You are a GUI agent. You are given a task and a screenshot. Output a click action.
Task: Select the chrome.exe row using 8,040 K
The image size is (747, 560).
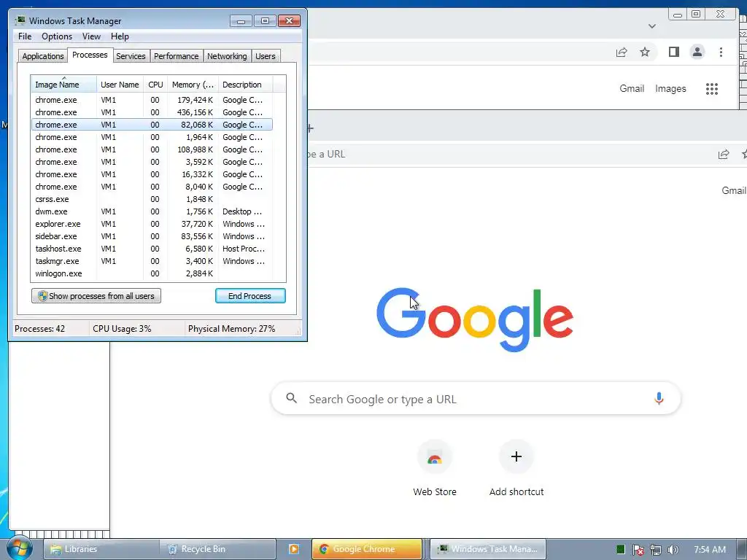[152, 187]
